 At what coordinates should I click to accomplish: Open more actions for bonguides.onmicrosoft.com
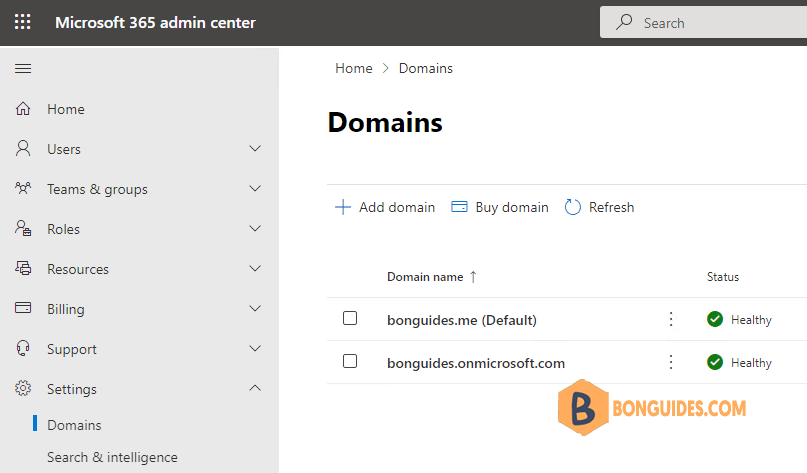tap(671, 362)
